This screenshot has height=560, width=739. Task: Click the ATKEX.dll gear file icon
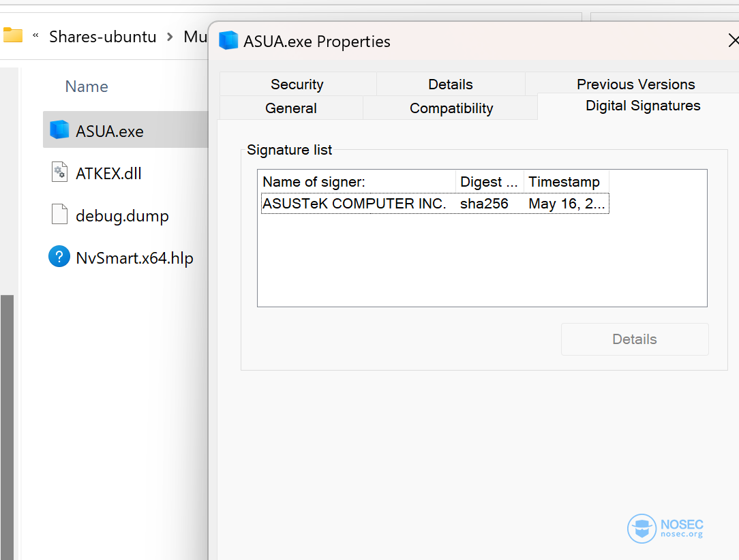[x=59, y=172]
